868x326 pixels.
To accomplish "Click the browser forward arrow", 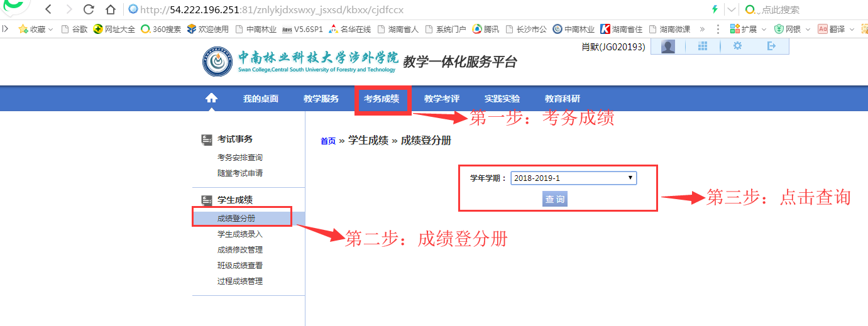I will [69, 9].
